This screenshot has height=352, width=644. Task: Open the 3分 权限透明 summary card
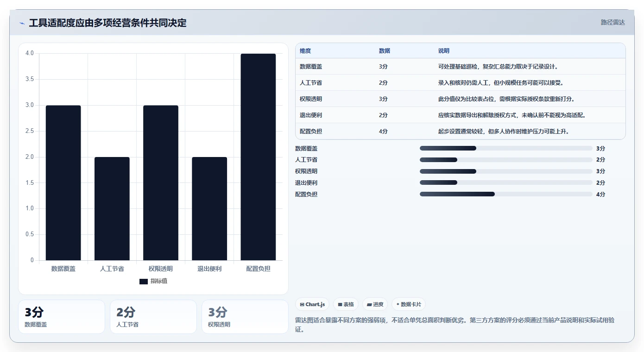click(245, 317)
